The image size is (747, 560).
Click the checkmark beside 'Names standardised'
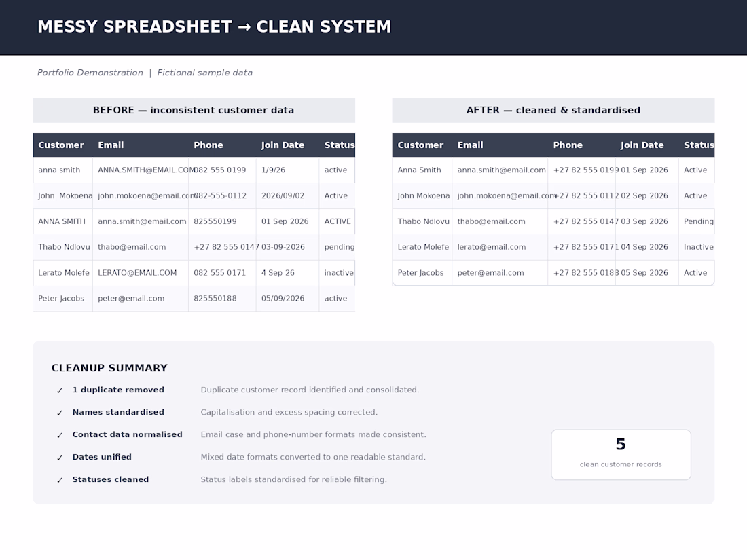tap(60, 413)
